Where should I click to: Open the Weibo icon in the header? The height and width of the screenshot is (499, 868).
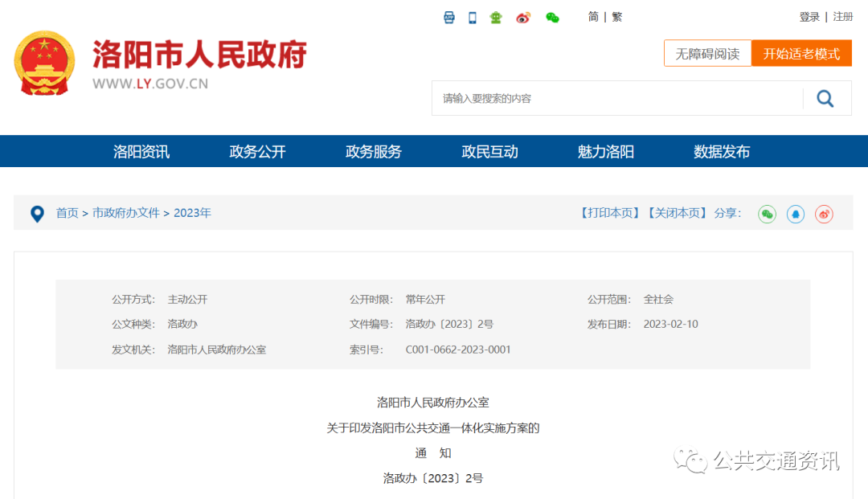pyautogui.click(x=523, y=17)
